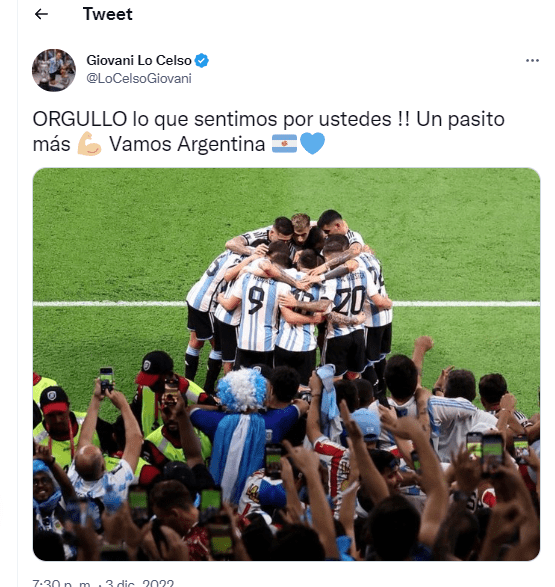Click the raised phone beside red cap
This screenshot has height=587, width=555.
tap(106, 379)
